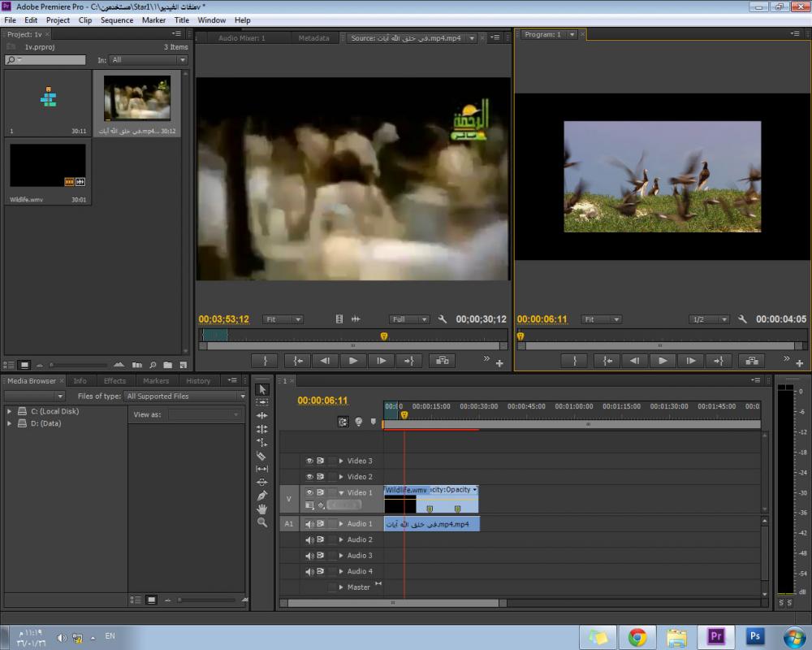Open the Sequence menu
812x650 pixels.
116,20
